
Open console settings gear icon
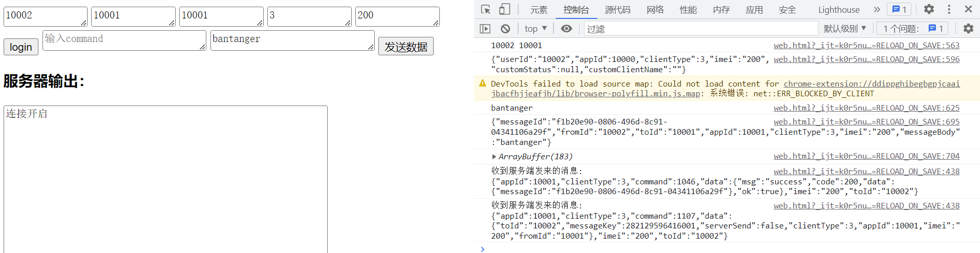click(968, 29)
